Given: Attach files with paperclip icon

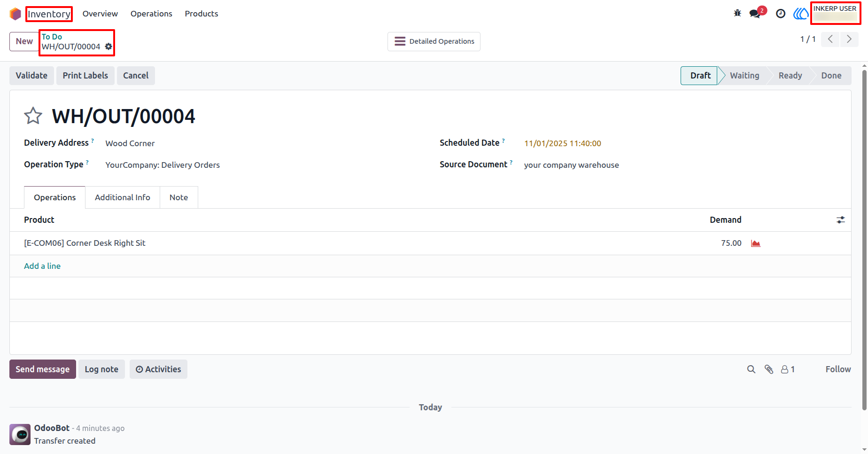Looking at the screenshot, I should click(769, 369).
